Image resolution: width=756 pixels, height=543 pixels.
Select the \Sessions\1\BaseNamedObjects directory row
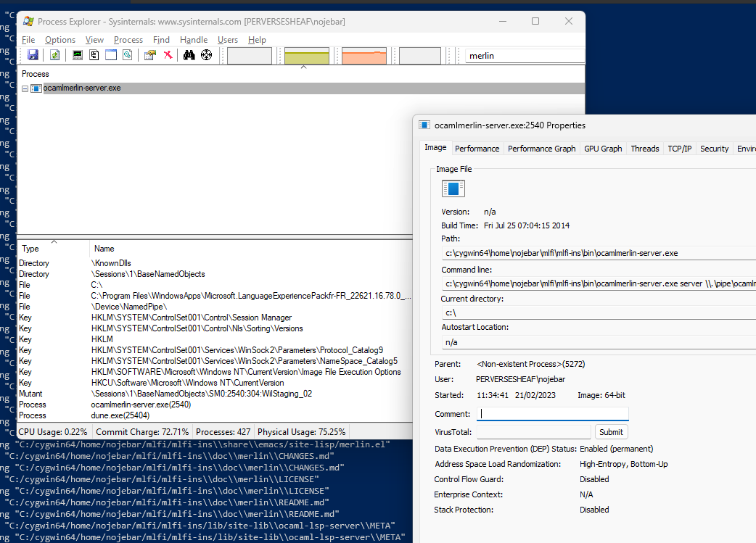[x=215, y=273]
